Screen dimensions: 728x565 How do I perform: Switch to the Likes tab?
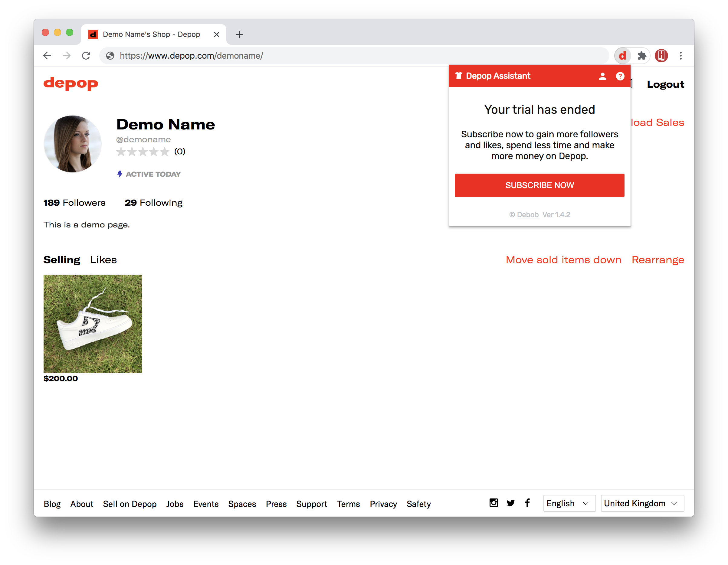tap(103, 260)
